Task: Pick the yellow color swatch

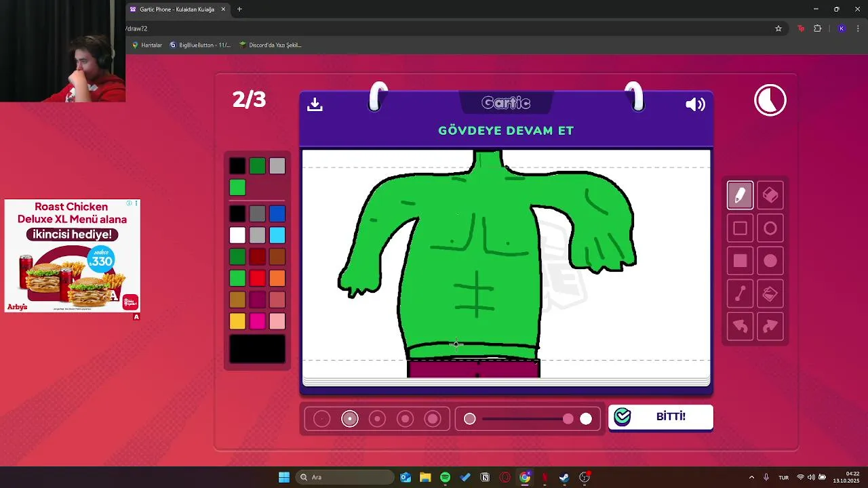Action: [237, 321]
